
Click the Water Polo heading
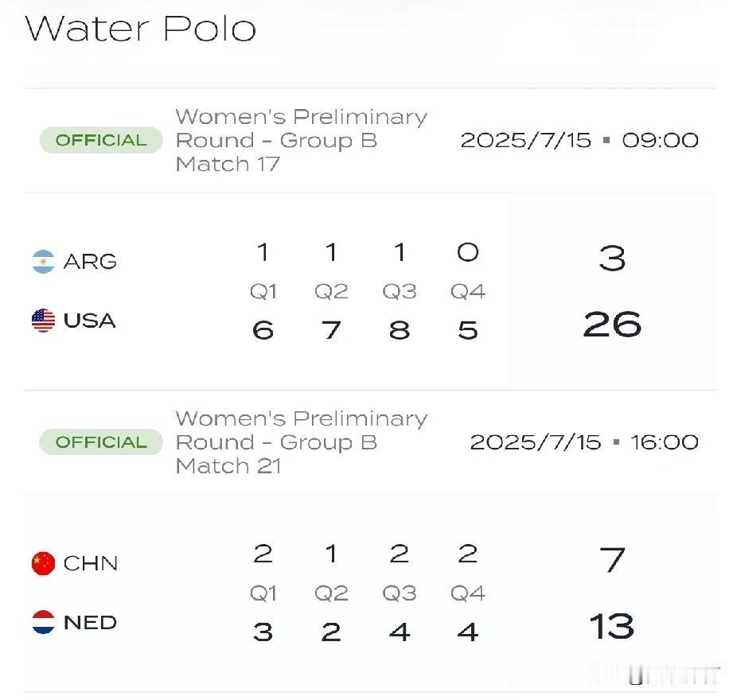tap(140, 29)
